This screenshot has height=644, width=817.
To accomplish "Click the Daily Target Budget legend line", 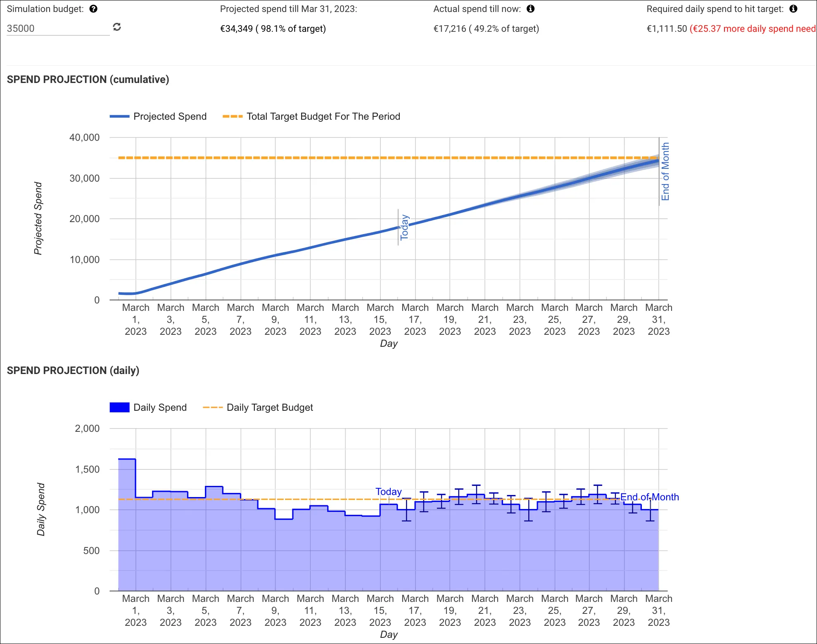I will (x=213, y=407).
